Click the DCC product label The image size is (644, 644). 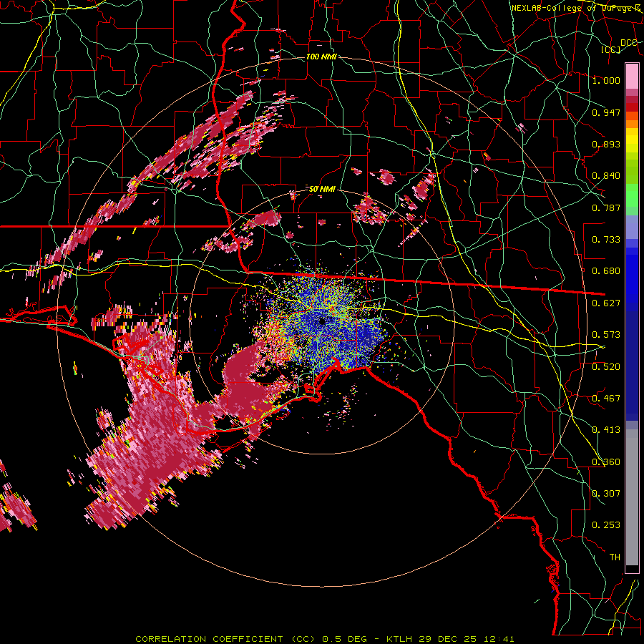(629, 43)
